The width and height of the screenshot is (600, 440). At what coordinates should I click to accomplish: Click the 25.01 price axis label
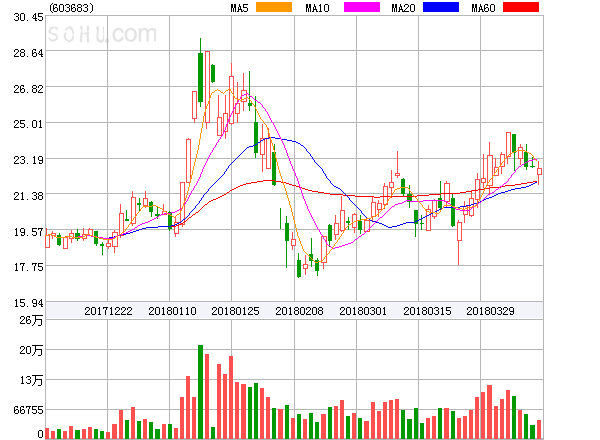(28, 124)
